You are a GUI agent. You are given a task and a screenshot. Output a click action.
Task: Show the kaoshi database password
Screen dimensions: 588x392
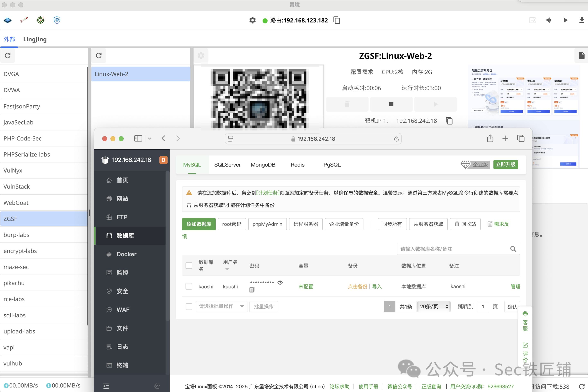pos(280,283)
